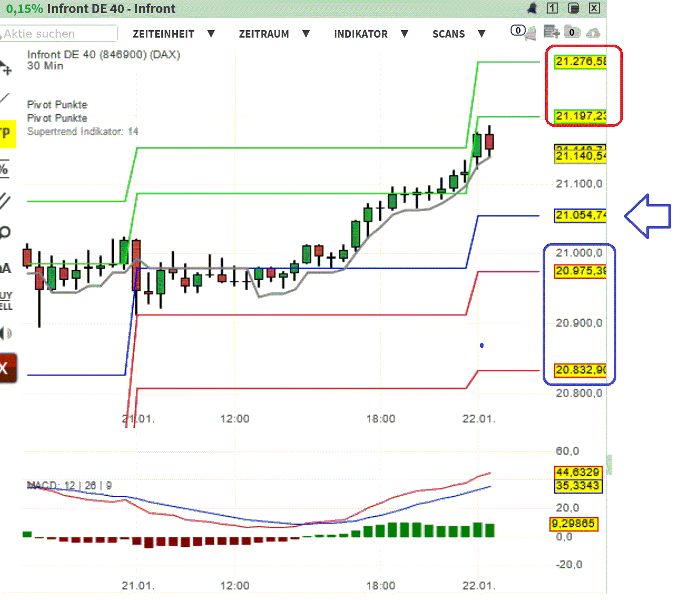Viewport: 700px width, 600px height.
Task: Click the signal value 35,3343
Action: coord(577,486)
